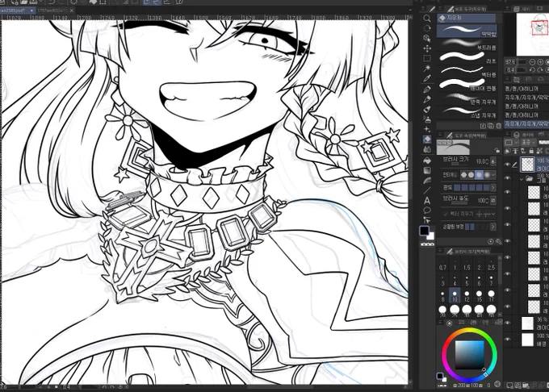This screenshot has width=549, height=392.
Task: Select the first anti-aliasing circle option
Action: [463, 174]
